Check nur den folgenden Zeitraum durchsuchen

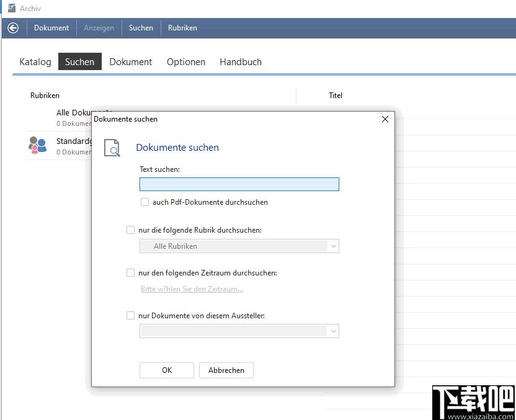coord(131,272)
